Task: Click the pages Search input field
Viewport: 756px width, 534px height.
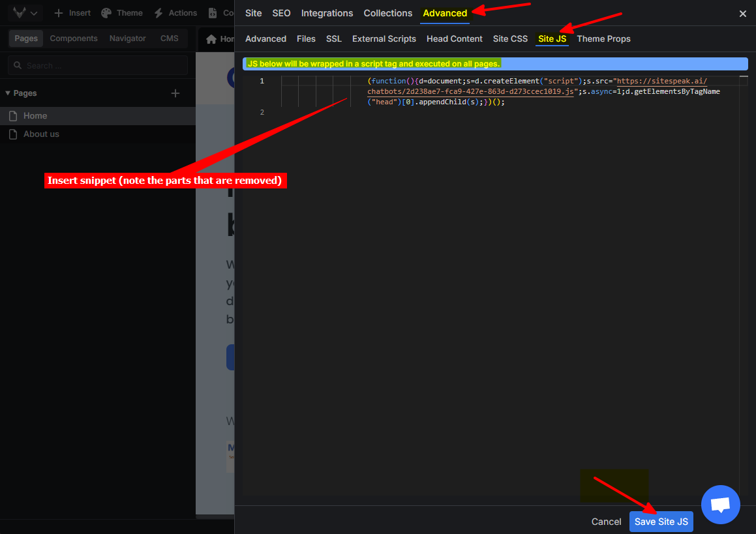Action: 98,65
